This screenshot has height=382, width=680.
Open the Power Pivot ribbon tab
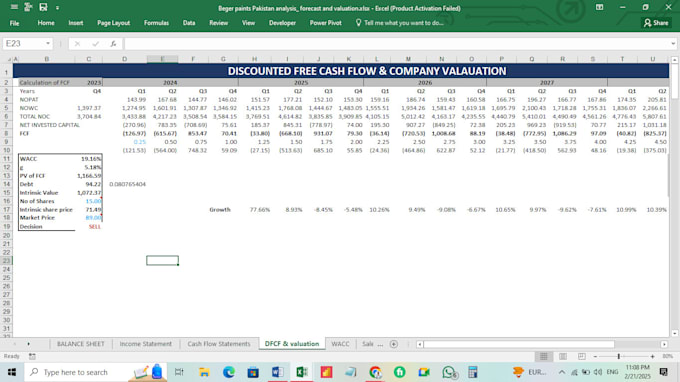(325, 23)
